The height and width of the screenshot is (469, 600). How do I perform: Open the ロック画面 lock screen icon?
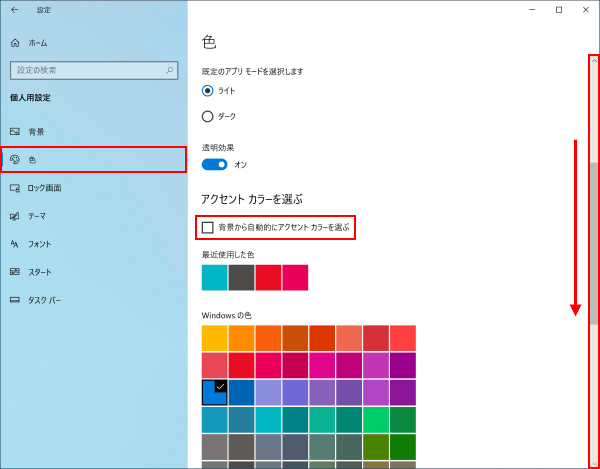pyautogui.click(x=14, y=188)
